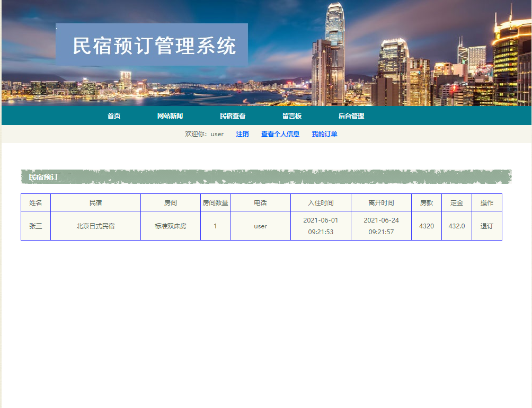Click 退订 to cancel the booking
The image size is (532, 408).
486,226
